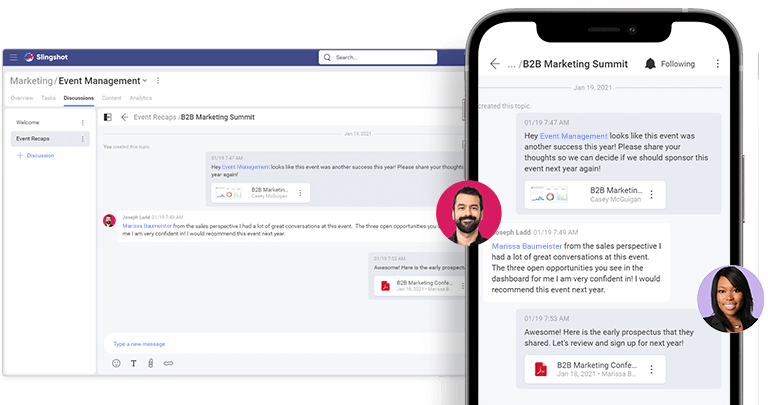Open options for desktop dashboard attachment
Screen dimensions: 768x405
tap(300, 193)
